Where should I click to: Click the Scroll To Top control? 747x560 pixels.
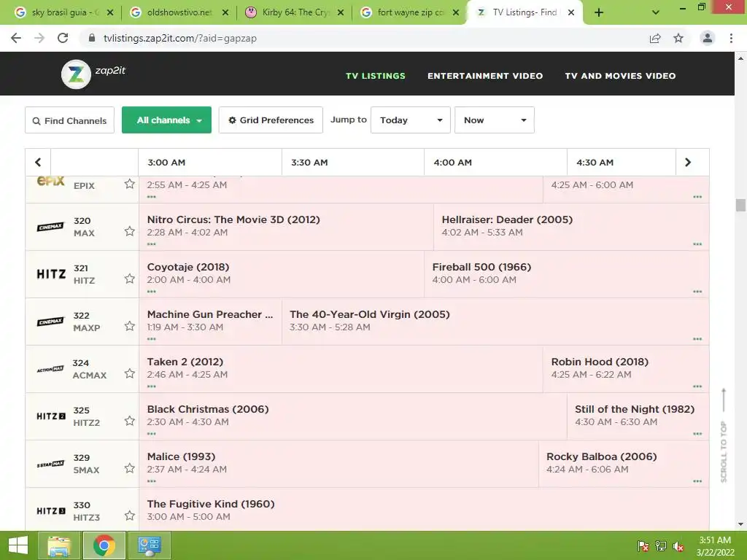[724, 435]
